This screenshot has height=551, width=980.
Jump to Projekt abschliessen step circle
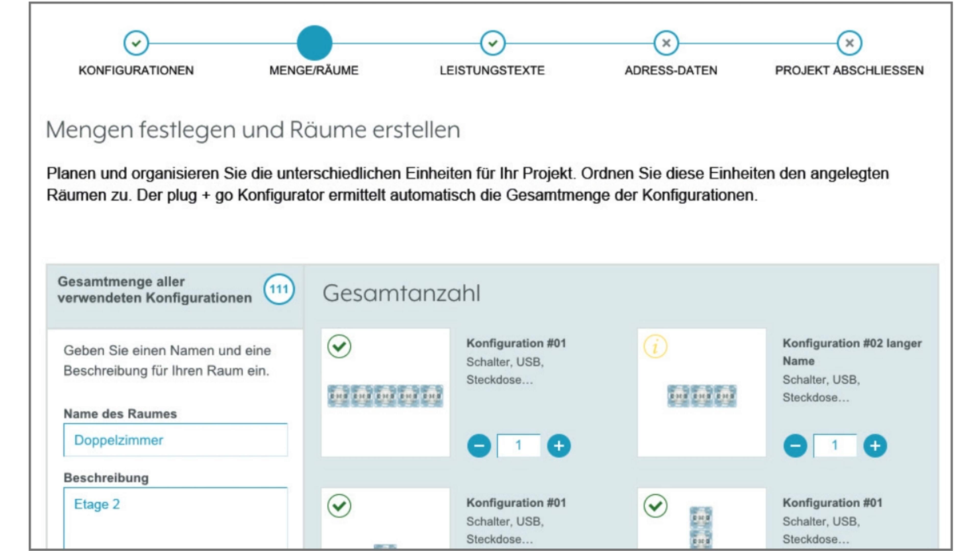[x=849, y=43]
